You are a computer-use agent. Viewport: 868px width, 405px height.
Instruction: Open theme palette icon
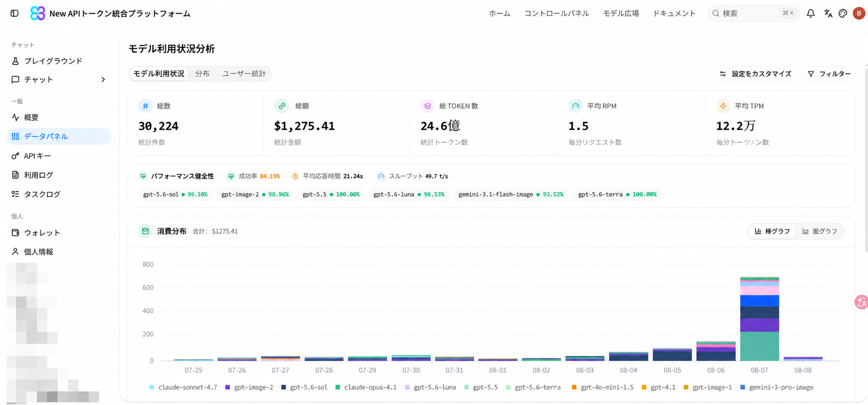pyautogui.click(x=843, y=13)
